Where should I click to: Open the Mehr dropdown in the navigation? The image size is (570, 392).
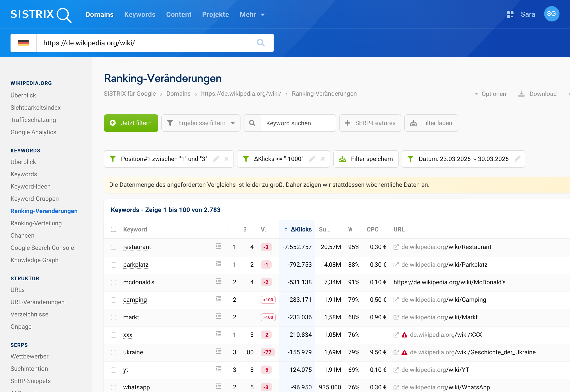(252, 14)
